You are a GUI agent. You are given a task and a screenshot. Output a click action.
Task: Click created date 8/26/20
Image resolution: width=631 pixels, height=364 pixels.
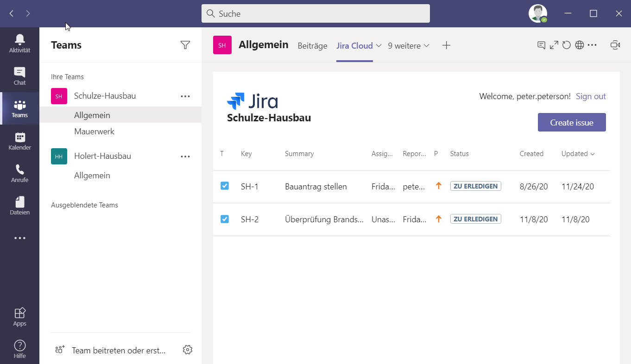pyautogui.click(x=534, y=187)
